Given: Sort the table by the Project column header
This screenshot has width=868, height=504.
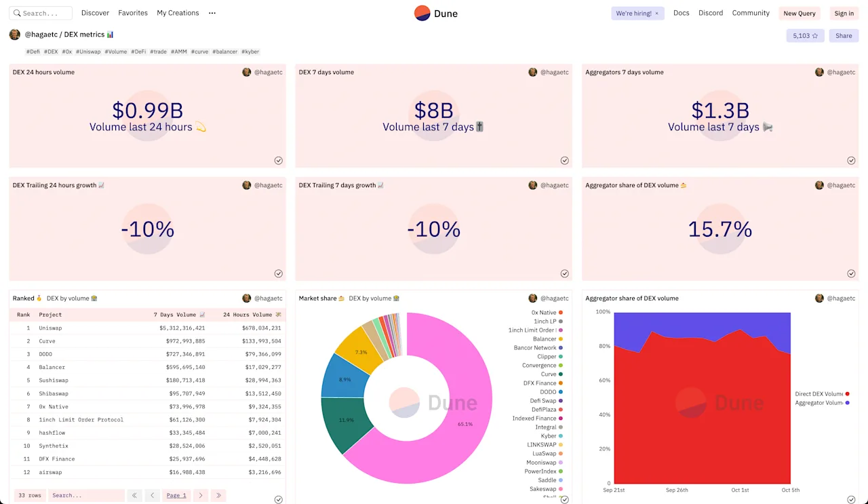Looking at the screenshot, I should 50,315.
